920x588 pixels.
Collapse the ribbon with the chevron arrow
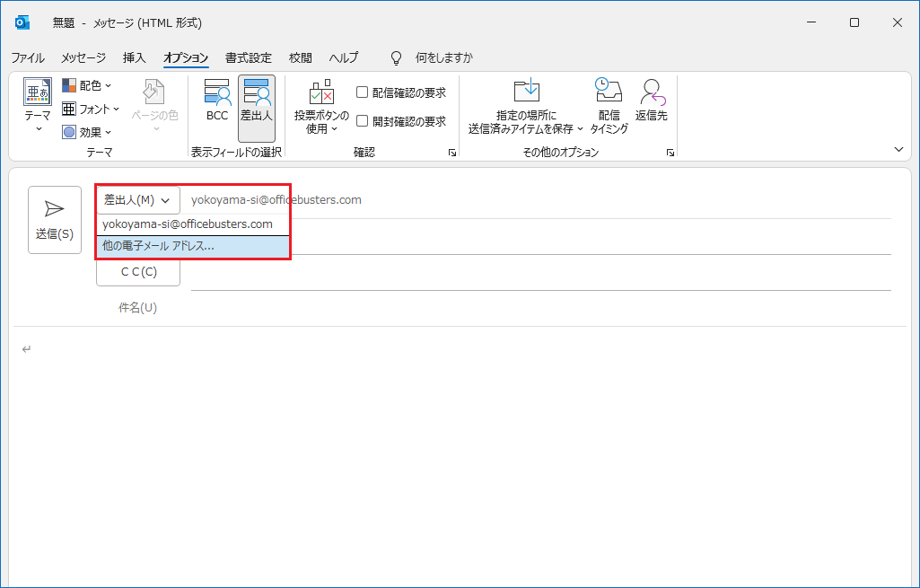coord(898,149)
